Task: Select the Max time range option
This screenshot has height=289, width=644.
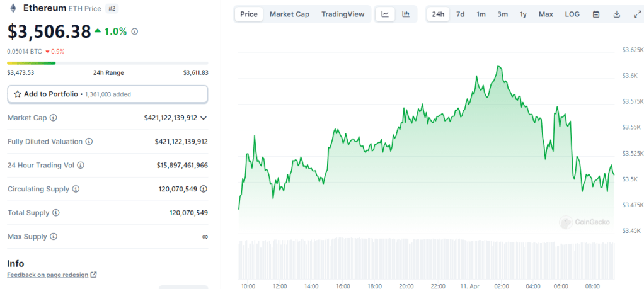Action: coord(546,14)
